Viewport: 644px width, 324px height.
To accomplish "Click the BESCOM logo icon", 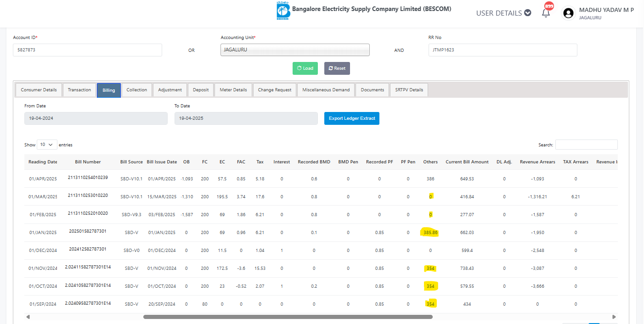I will (283, 11).
